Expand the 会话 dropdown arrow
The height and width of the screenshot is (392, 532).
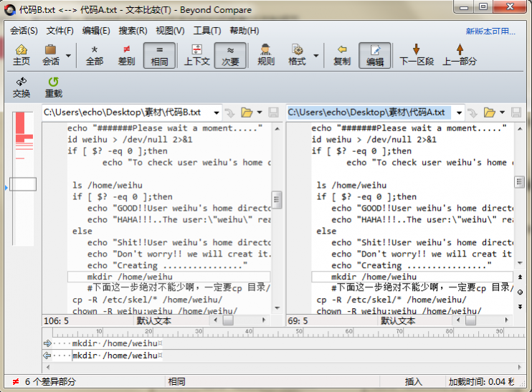click(x=69, y=55)
